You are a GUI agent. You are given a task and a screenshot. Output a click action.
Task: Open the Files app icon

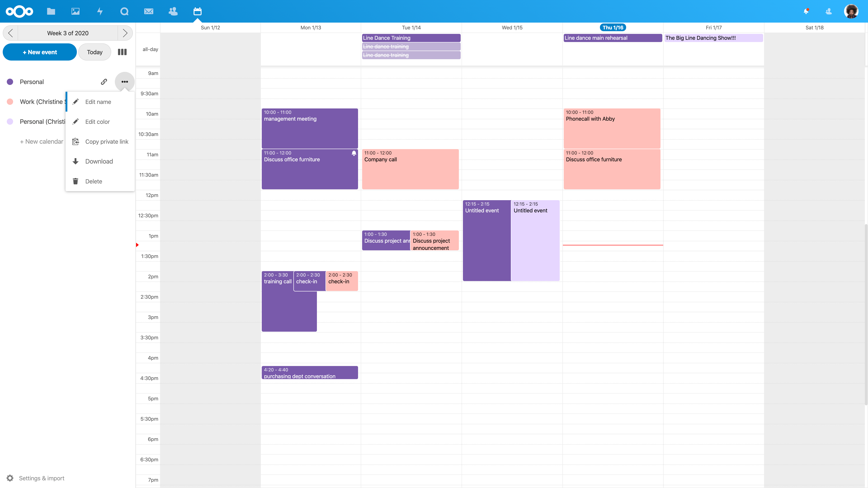click(x=51, y=12)
